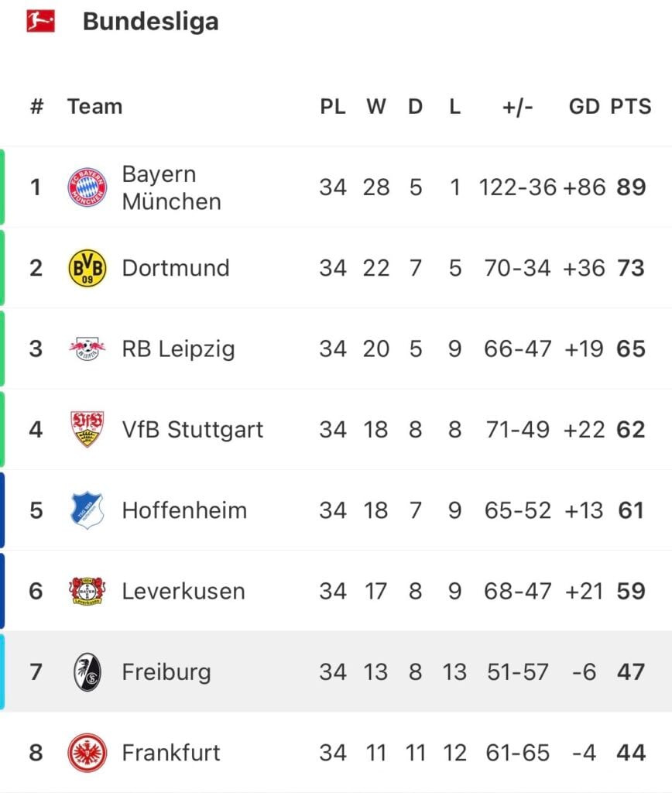Open Bayern München club crest

coord(87,187)
